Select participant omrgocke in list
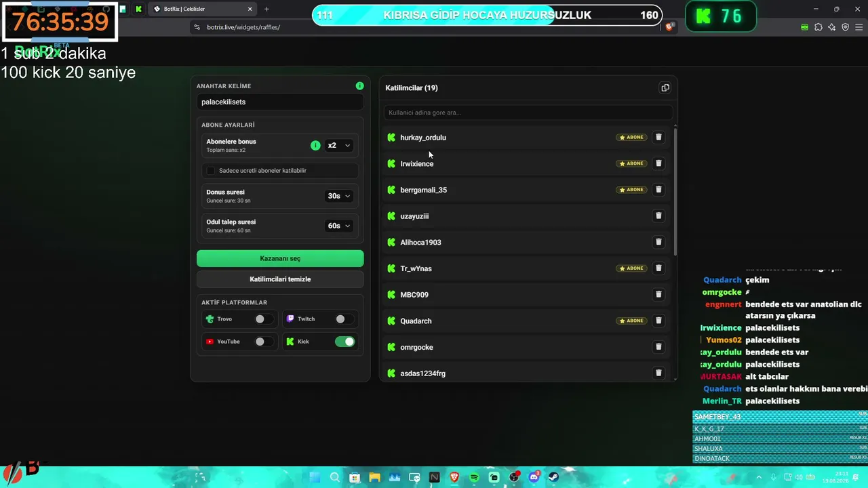The width and height of the screenshot is (868, 488). coord(416,347)
